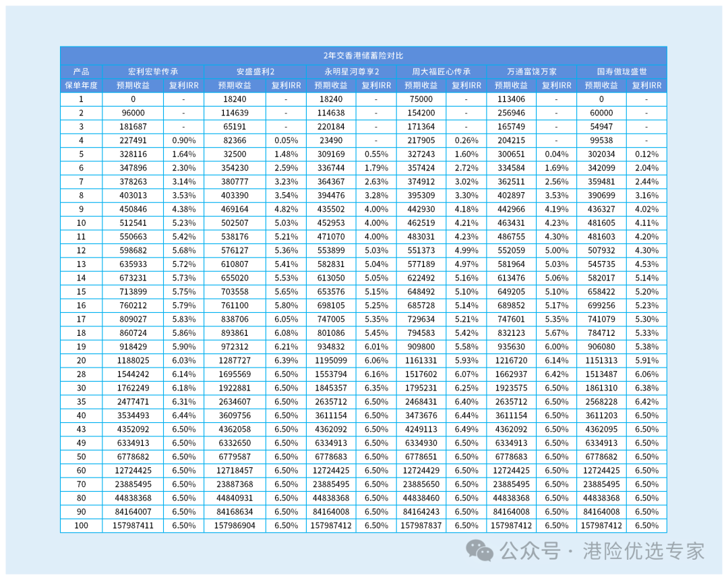Select the cell showing 113406
The width and height of the screenshot is (728, 580).
(511, 99)
